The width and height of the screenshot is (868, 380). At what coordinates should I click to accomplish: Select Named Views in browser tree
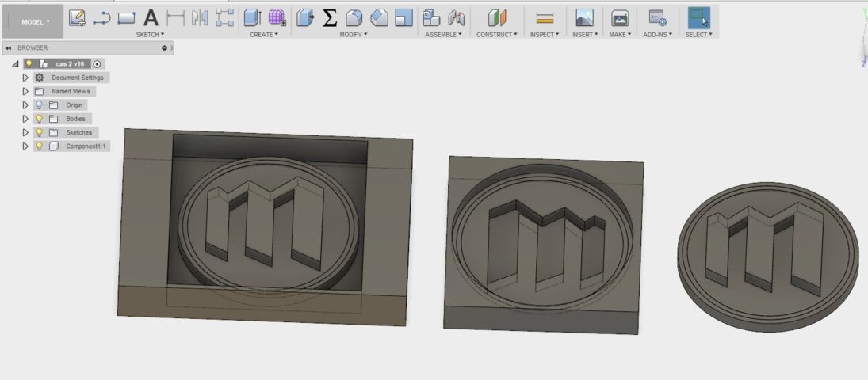pyautogui.click(x=71, y=91)
